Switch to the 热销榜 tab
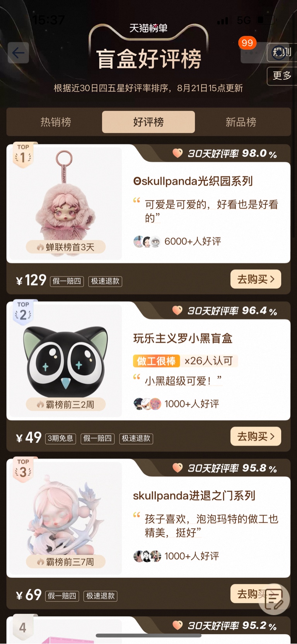This screenshot has width=297, height=644. click(56, 122)
